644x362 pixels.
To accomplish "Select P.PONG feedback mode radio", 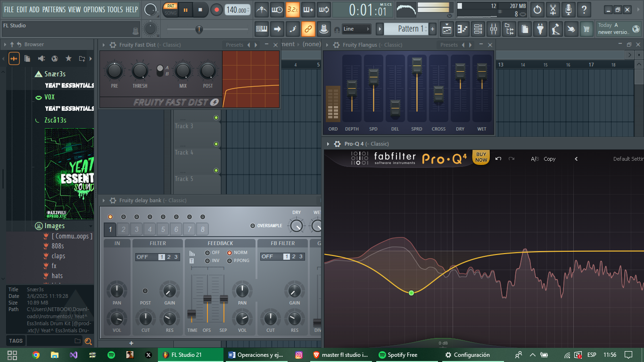I will [230, 260].
